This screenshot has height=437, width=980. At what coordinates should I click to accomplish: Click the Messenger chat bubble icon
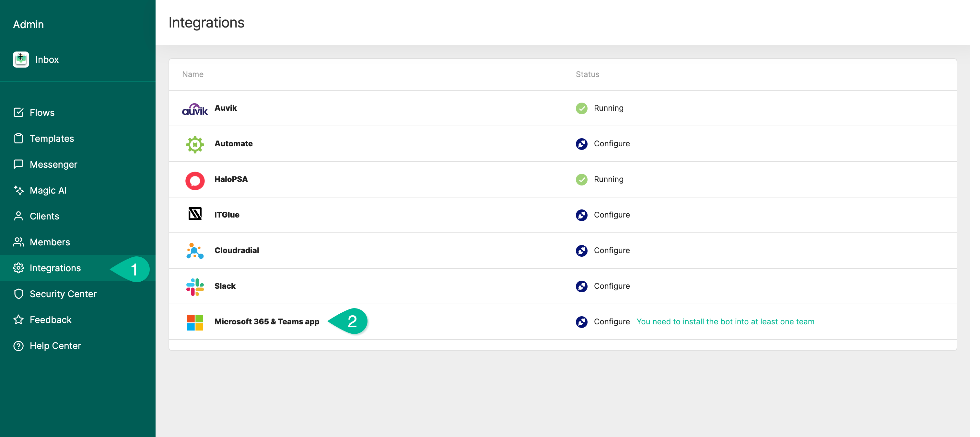pos(18,164)
